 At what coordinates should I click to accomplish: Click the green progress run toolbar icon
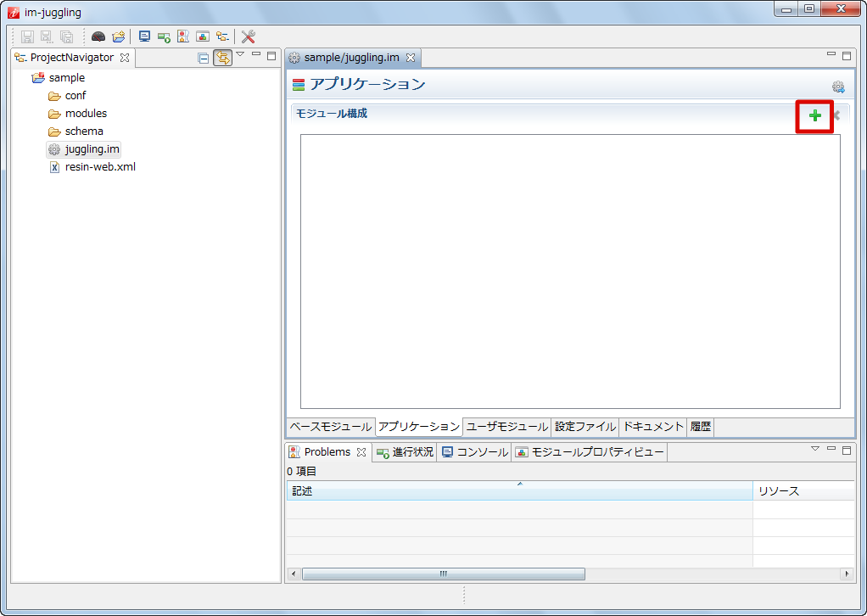(x=165, y=36)
